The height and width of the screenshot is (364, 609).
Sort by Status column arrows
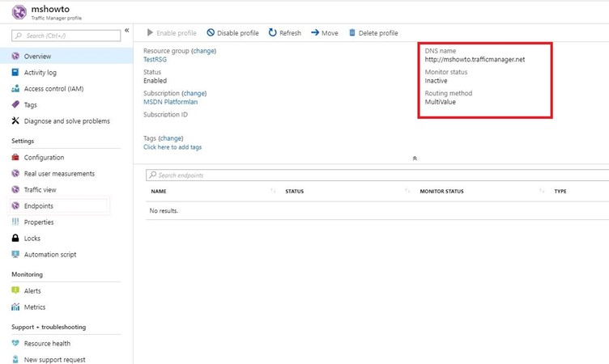(x=407, y=192)
